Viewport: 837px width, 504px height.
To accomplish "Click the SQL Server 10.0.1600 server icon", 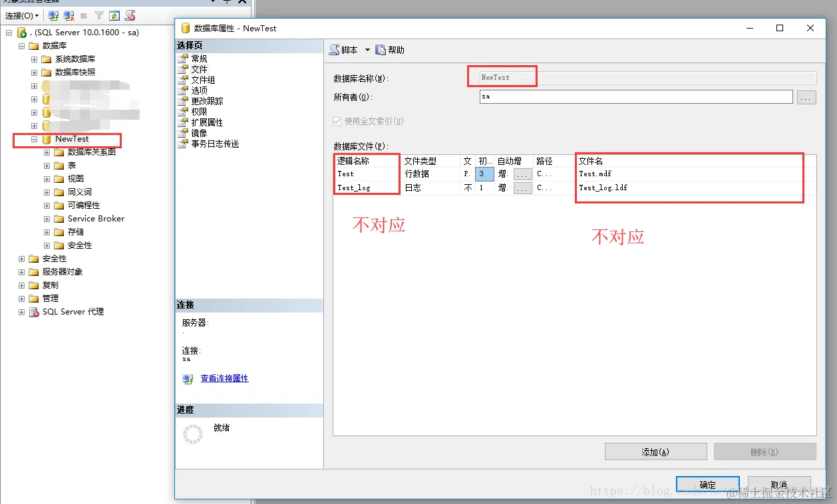I will tap(21, 33).
